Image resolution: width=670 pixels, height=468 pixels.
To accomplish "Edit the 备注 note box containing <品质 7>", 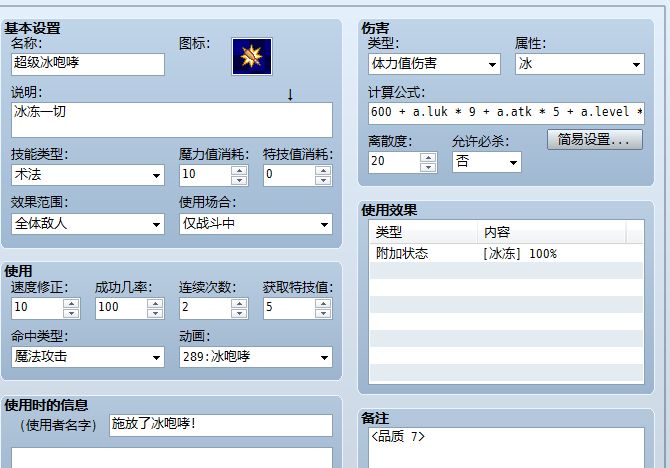I will (506, 447).
